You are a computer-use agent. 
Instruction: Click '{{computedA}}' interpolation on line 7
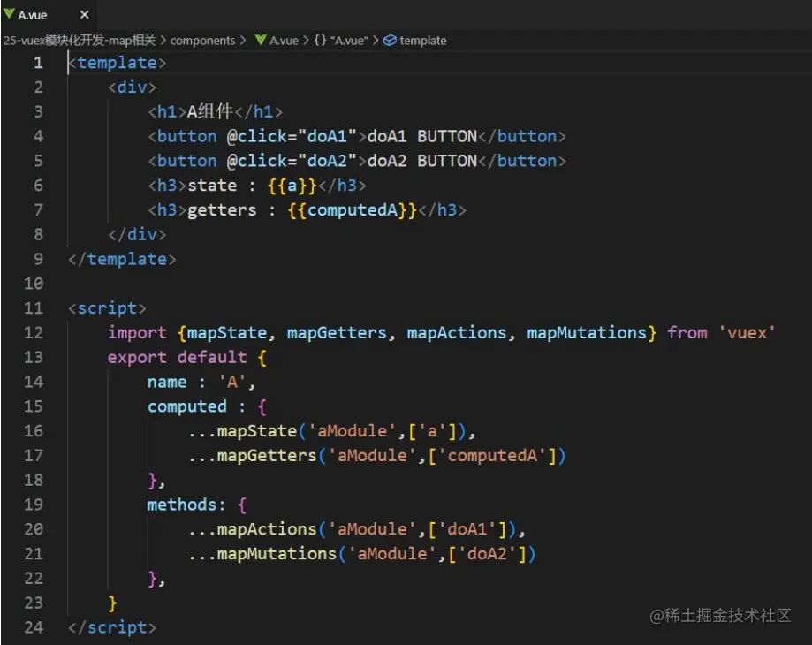click(x=353, y=209)
